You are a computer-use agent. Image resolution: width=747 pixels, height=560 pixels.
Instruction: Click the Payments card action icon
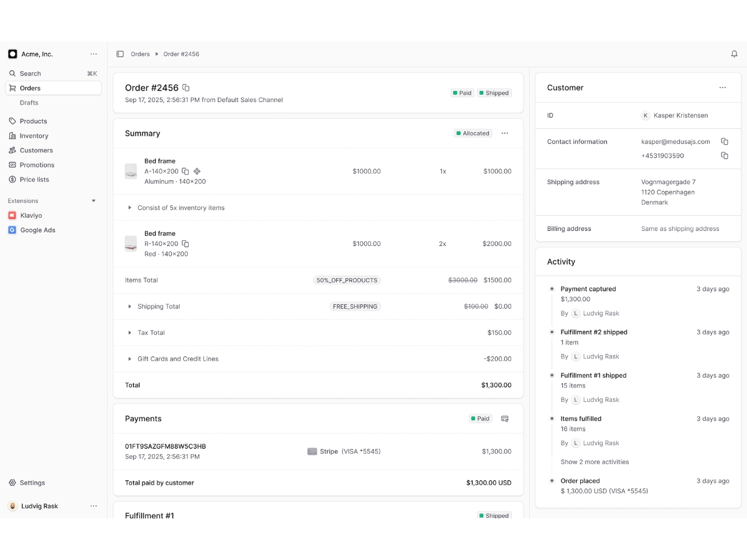(x=505, y=419)
